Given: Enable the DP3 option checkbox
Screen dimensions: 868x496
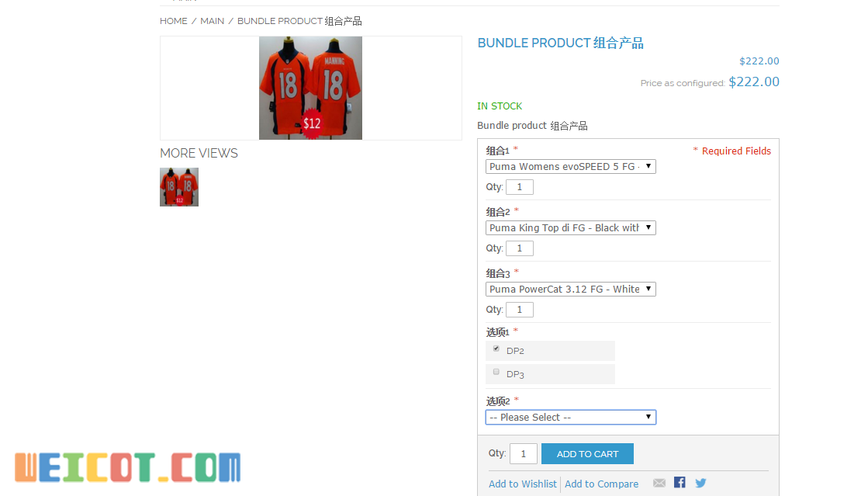Looking at the screenshot, I should [496, 372].
